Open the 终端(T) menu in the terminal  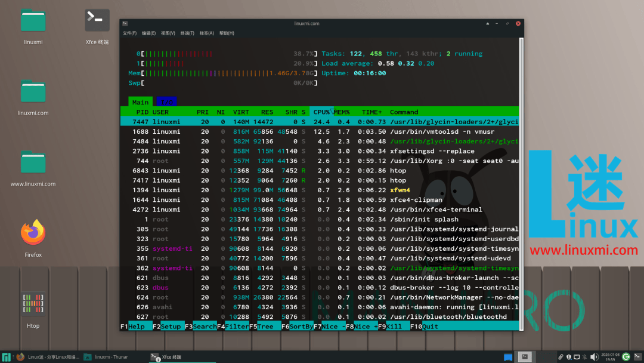[x=187, y=33]
